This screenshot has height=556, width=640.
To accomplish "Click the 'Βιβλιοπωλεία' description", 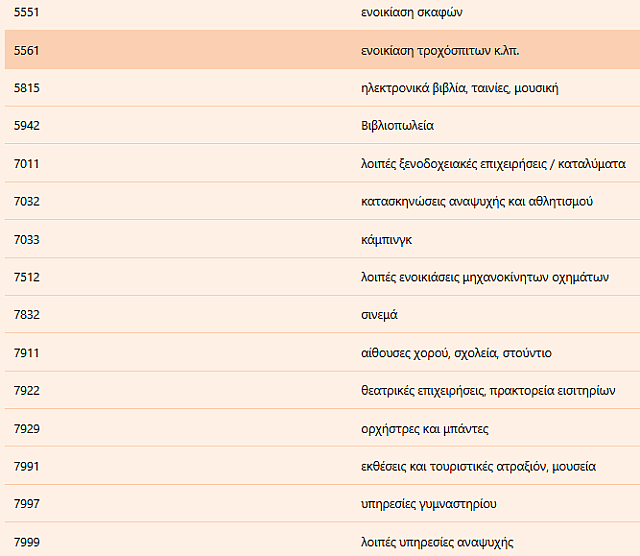I will [x=397, y=126].
